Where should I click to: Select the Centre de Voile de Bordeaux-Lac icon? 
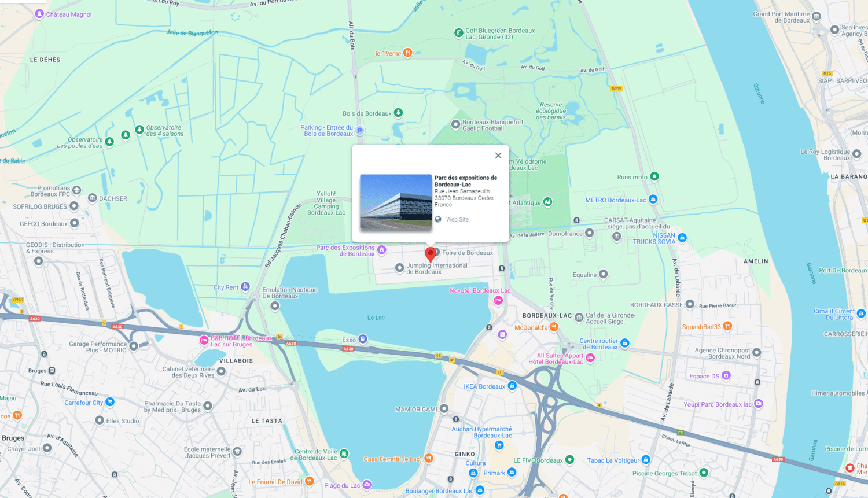pos(344,454)
